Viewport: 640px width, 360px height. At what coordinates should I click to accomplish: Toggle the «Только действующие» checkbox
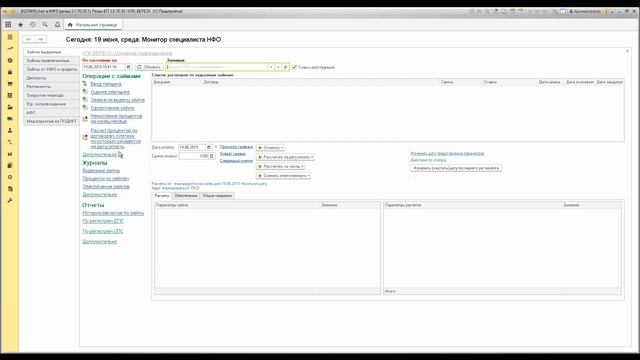pyautogui.click(x=294, y=67)
